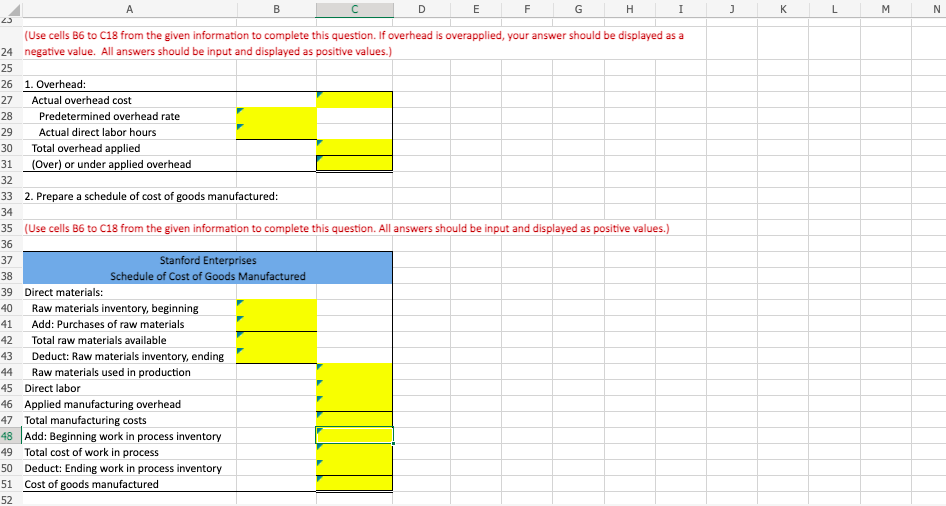946x506 pixels.
Task: Select column F header
Action: coord(527,8)
